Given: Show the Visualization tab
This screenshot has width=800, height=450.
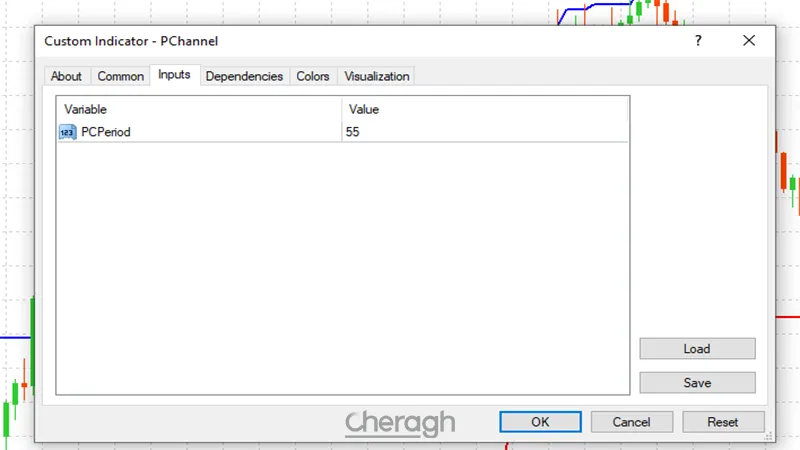Looking at the screenshot, I should pyautogui.click(x=377, y=76).
